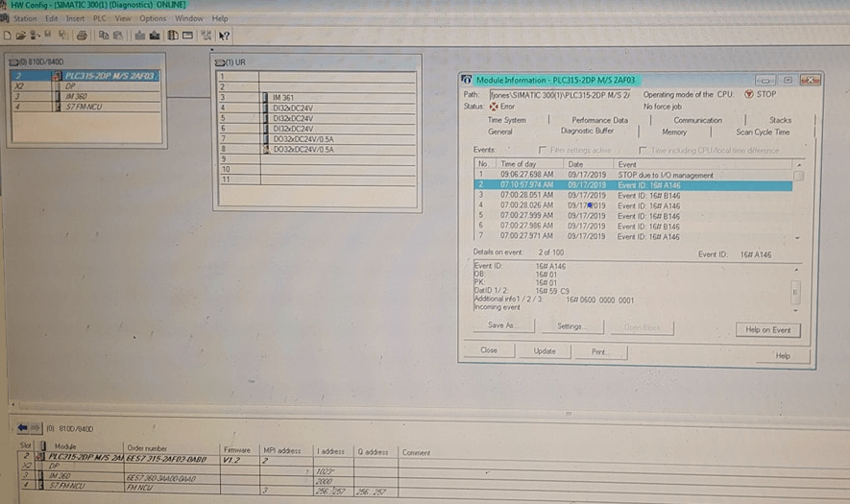850x504 pixels.
Task: Switch to the Performance Data tab
Action: [x=599, y=120]
